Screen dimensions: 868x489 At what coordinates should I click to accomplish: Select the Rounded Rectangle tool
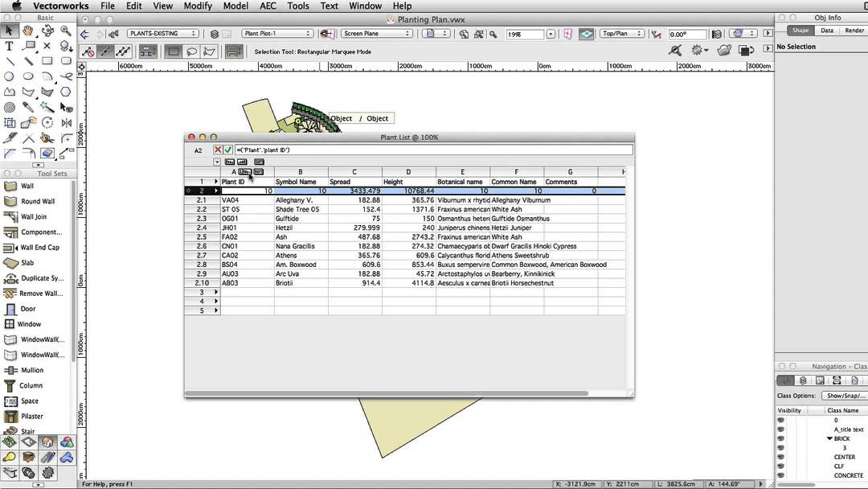[x=66, y=61]
